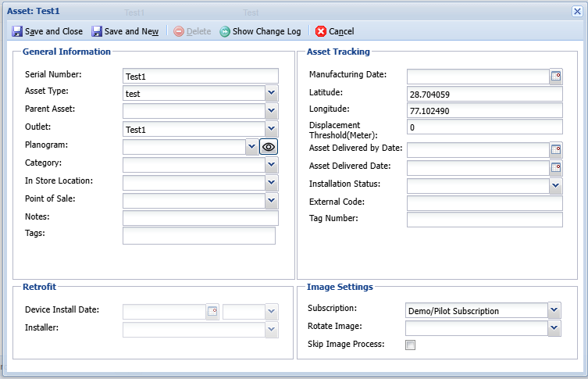Enable the Skip Image Process checkbox

coord(410,345)
